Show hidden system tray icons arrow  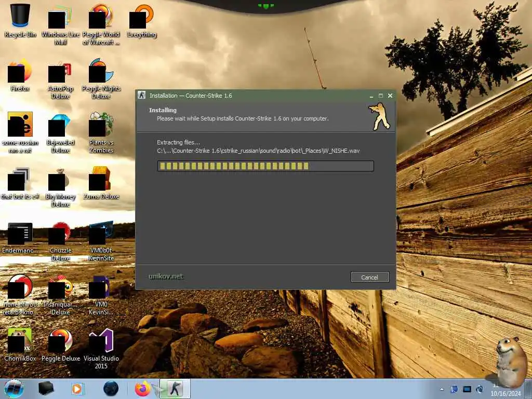[442, 389]
